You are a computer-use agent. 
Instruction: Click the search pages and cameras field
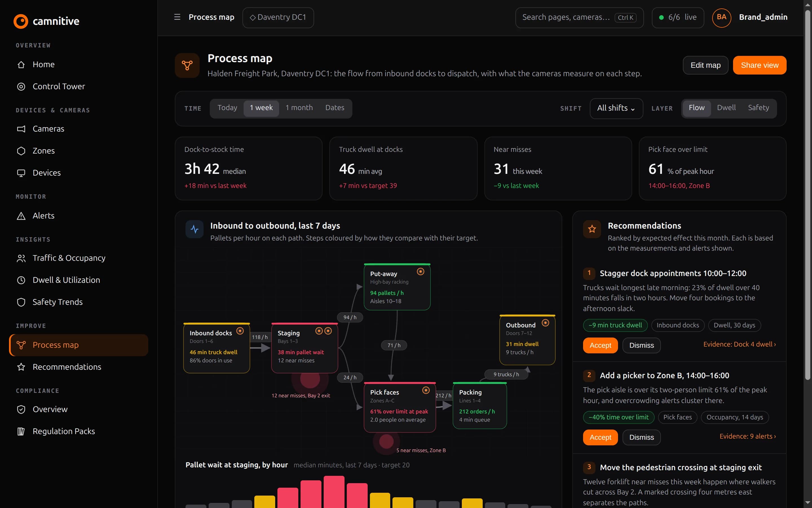coord(579,17)
